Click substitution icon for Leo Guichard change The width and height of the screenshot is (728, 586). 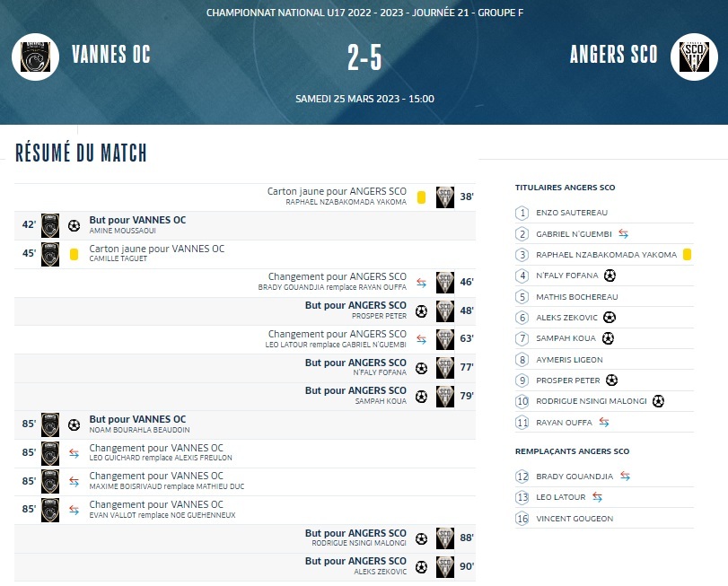[74, 453]
